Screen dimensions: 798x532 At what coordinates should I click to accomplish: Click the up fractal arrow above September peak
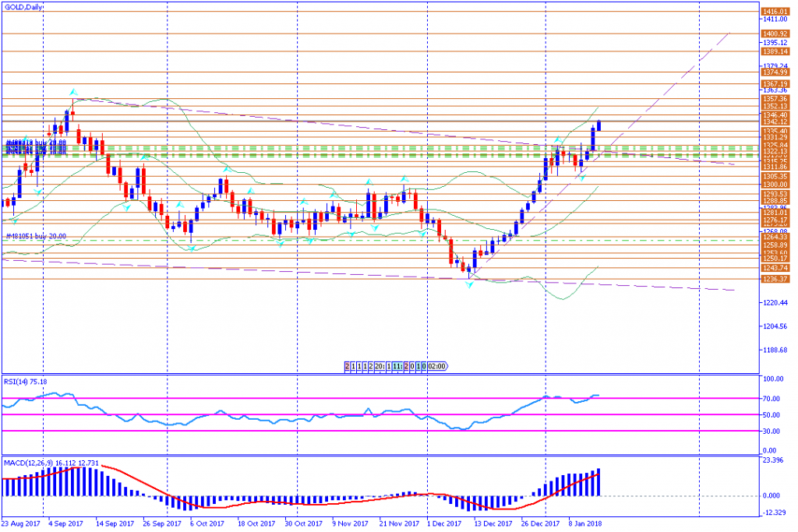(74, 92)
